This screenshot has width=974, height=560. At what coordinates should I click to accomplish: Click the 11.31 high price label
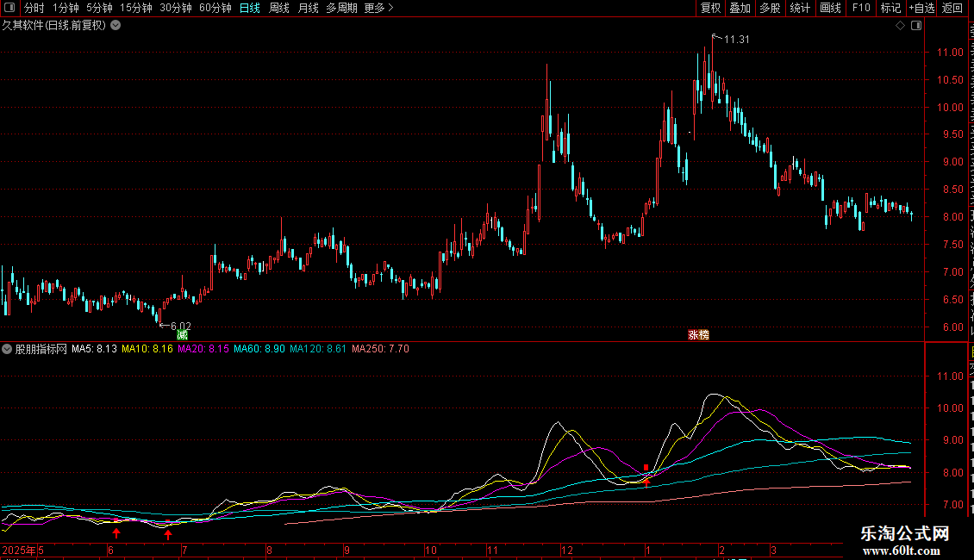point(737,40)
